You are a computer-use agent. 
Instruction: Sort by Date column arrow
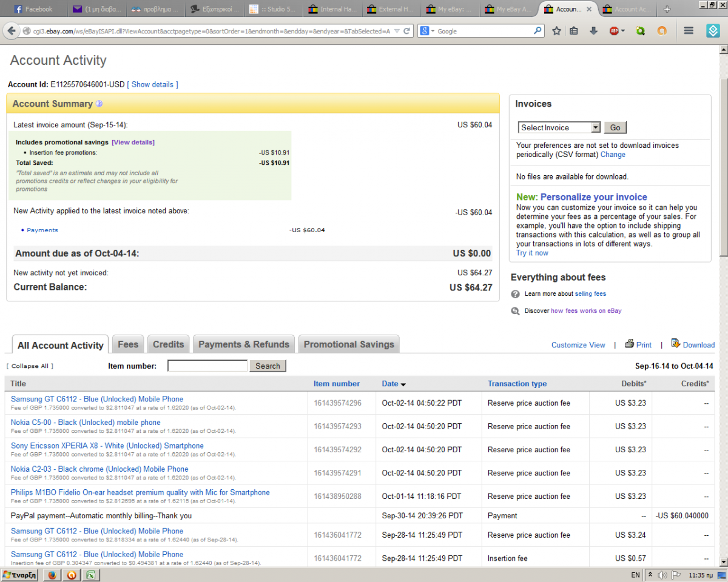tap(403, 384)
